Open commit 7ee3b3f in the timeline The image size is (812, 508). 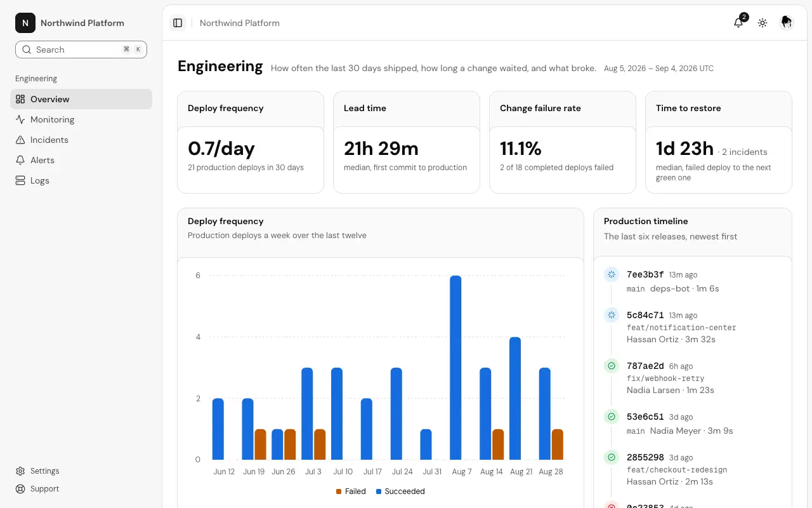tap(645, 275)
